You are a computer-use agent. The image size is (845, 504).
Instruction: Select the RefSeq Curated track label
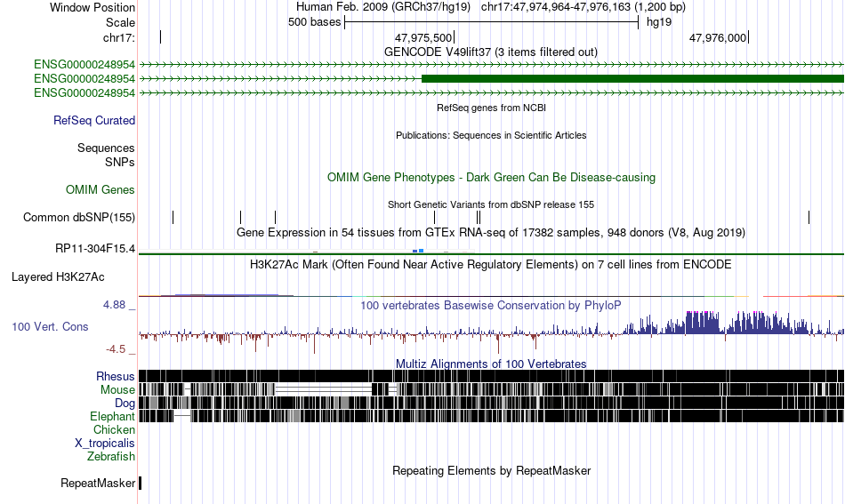click(93, 120)
